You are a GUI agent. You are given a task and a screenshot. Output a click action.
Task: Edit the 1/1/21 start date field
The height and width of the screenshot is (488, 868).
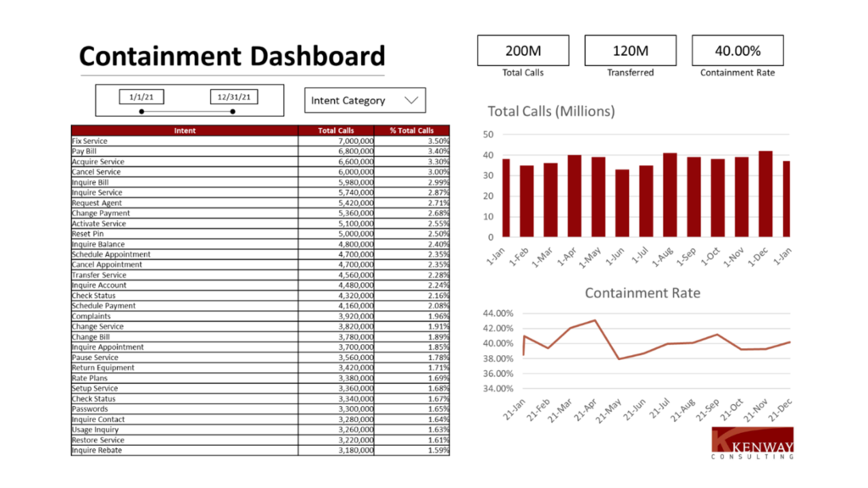(142, 97)
